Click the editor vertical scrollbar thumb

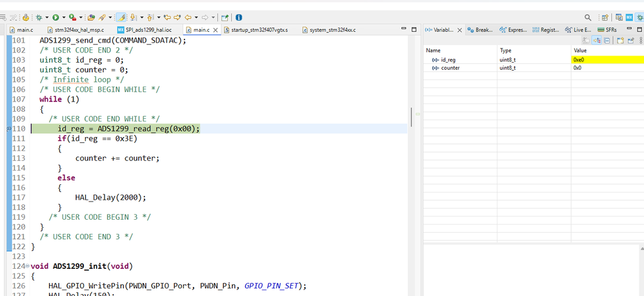[x=411, y=116]
